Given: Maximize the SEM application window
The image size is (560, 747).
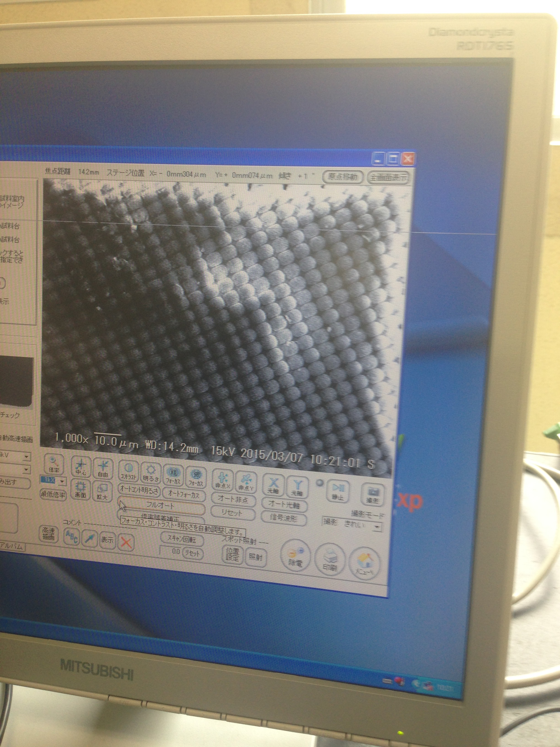Looking at the screenshot, I should pyautogui.click(x=393, y=159).
